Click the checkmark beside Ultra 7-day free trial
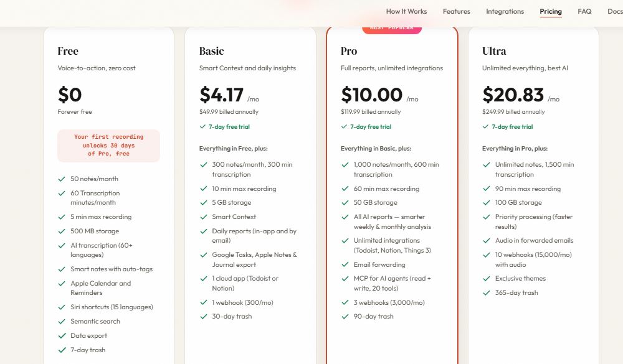This screenshot has width=623, height=364. coord(485,127)
